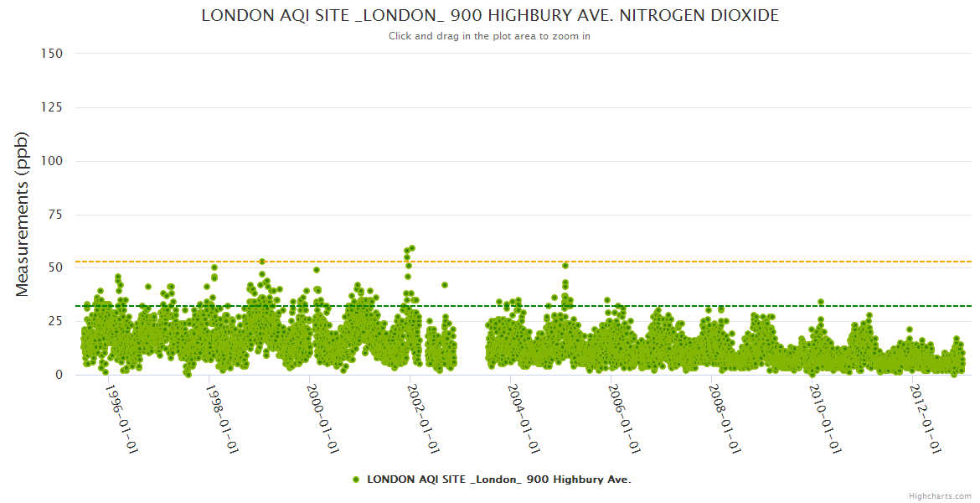
Task: Click the 'Click and drag' subtitle text
Action: pos(490,36)
